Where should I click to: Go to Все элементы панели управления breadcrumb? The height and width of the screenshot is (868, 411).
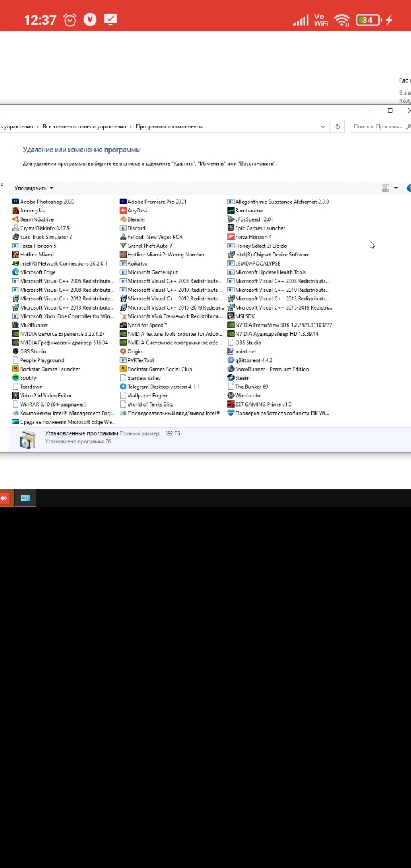[x=84, y=127]
